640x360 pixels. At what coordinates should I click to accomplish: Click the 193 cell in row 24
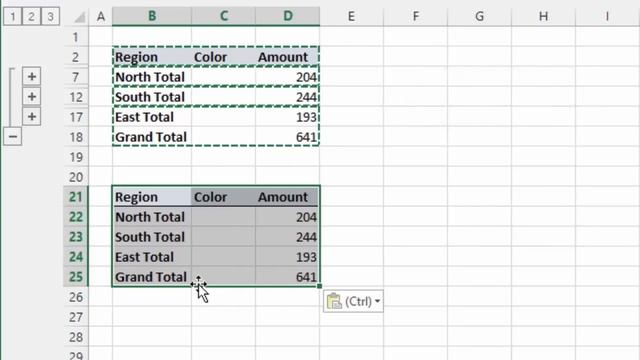(288, 257)
